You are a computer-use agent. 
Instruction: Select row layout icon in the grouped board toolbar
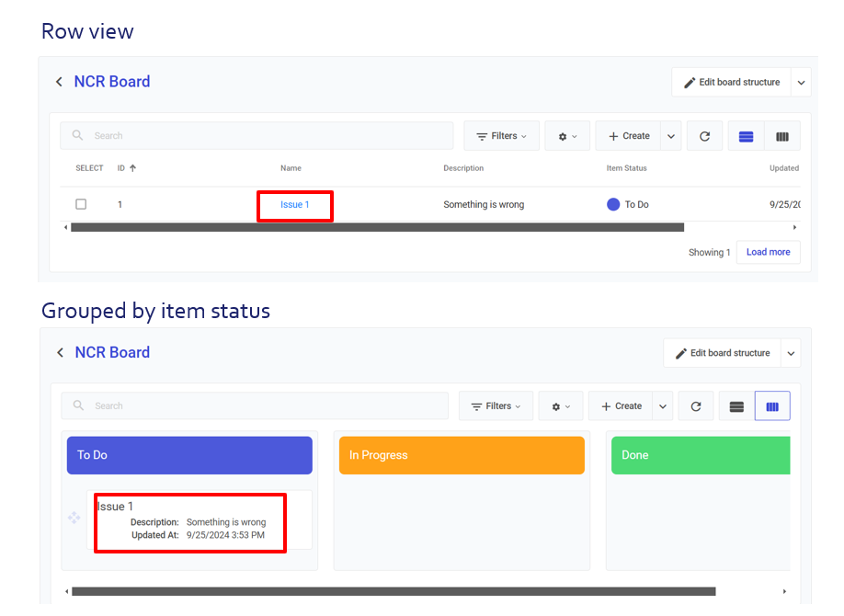click(736, 406)
